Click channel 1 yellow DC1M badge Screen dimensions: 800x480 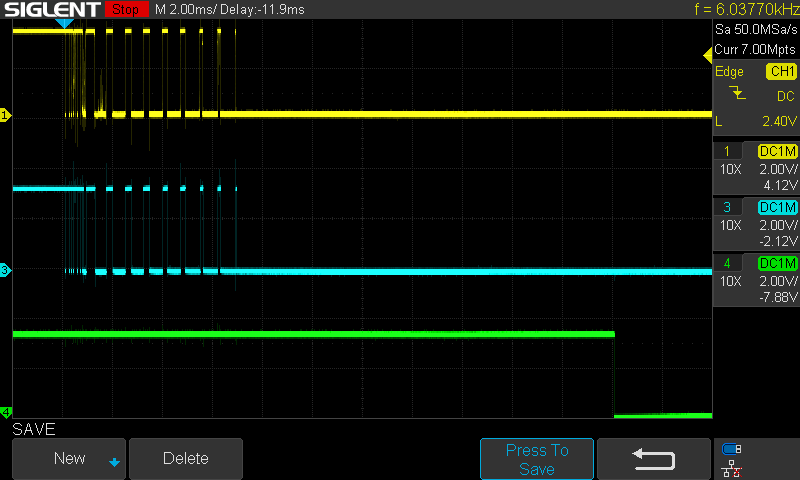coord(778,151)
